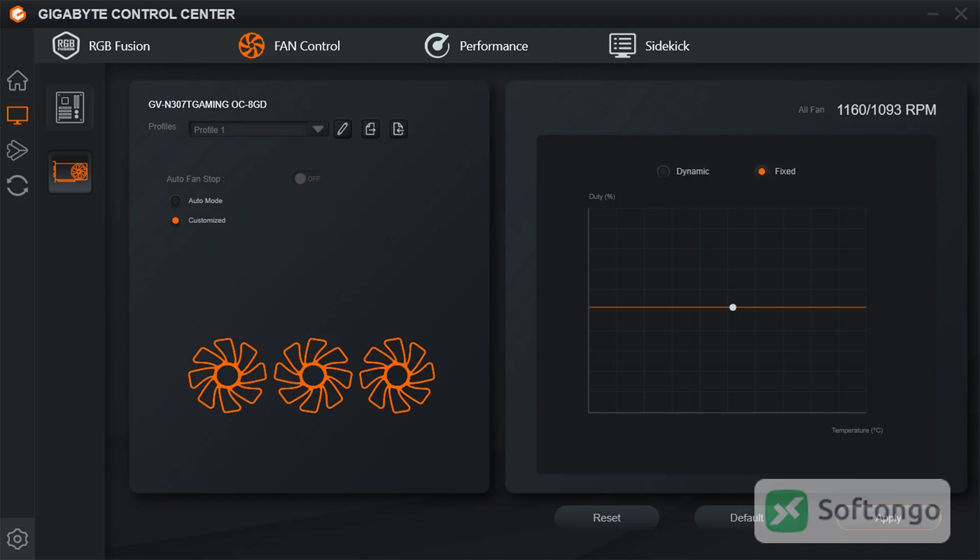Select the Dynamic fan curve option
The width and height of the screenshot is (980, 560).
click(x=663, y=171)
